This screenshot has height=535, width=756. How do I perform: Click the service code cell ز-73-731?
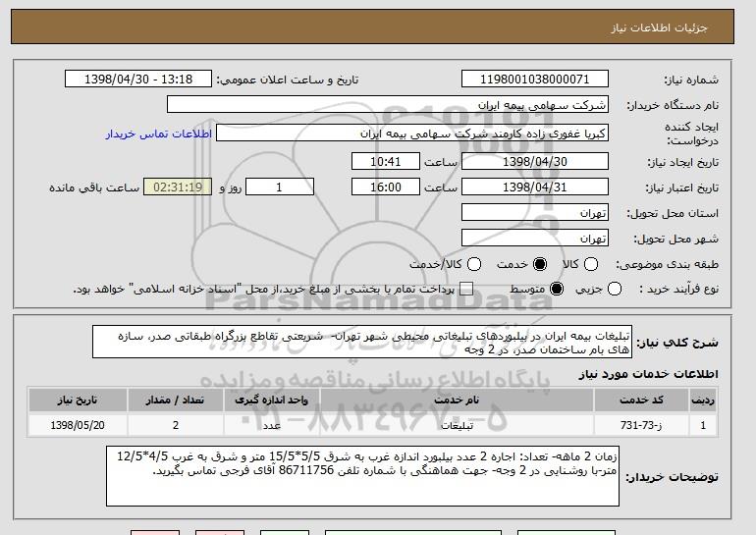click(x=641, y=426)
